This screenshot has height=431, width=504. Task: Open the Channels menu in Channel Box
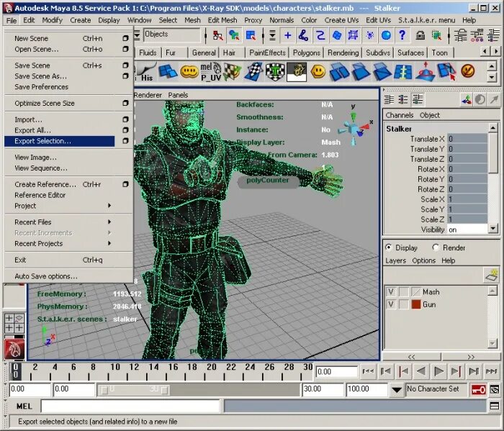tap(399, 115)
